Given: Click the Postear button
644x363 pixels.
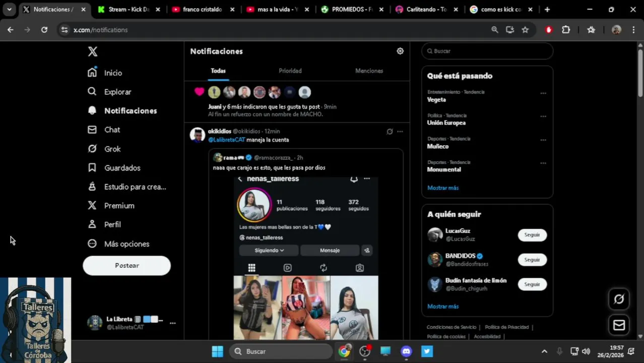Looking at the screenshot, I should [x=126, y=265].
